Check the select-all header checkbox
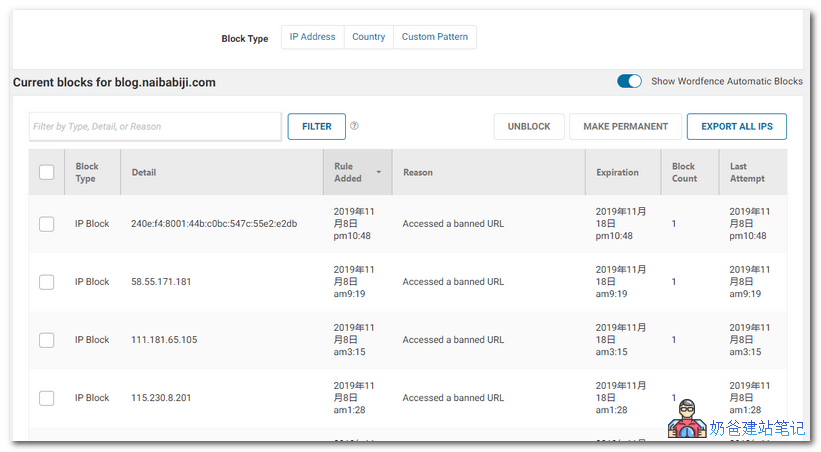821x452 pixels. pos(47,172)
